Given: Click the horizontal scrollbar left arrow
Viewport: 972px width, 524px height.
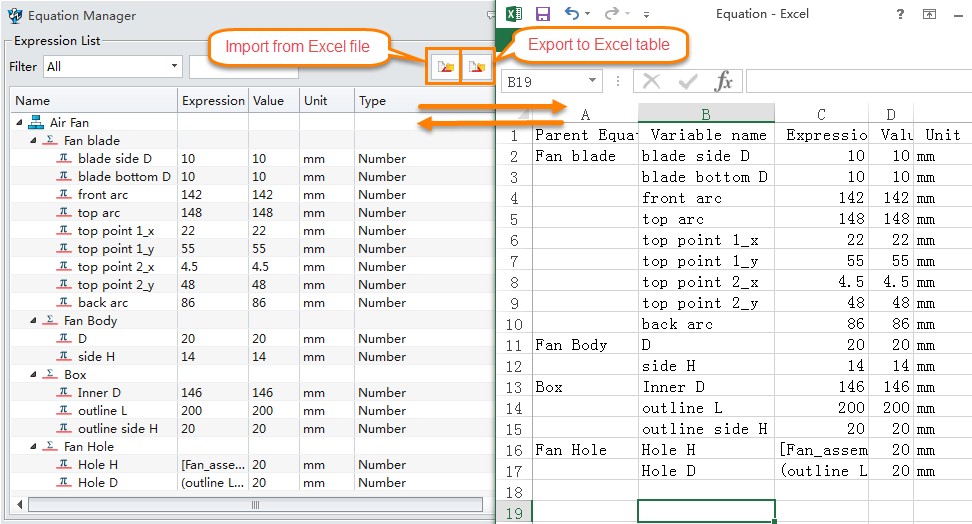Looking at the screenshot, I should click(x=19, y=504).
